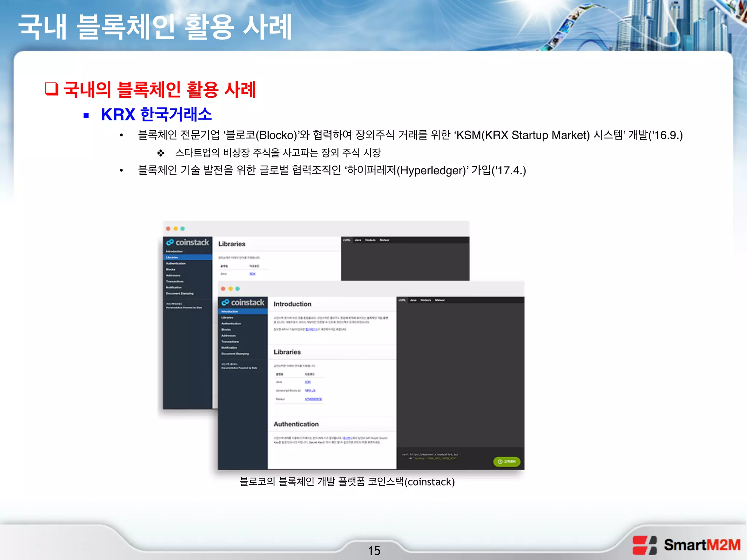The image size is (747, 560).
Task: Open Transactions in front window sidebar
Action: click(x=230, y=342)
